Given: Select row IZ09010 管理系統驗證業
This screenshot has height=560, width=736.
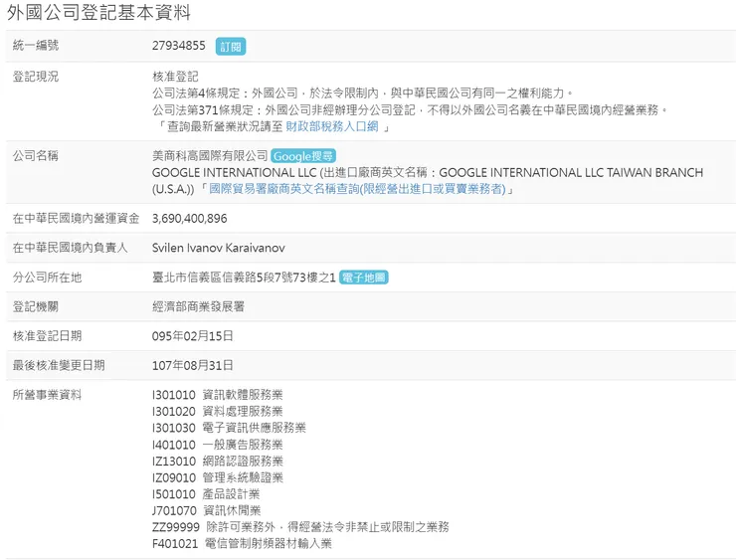Looking at the screenshot, I should pos(218,477).
